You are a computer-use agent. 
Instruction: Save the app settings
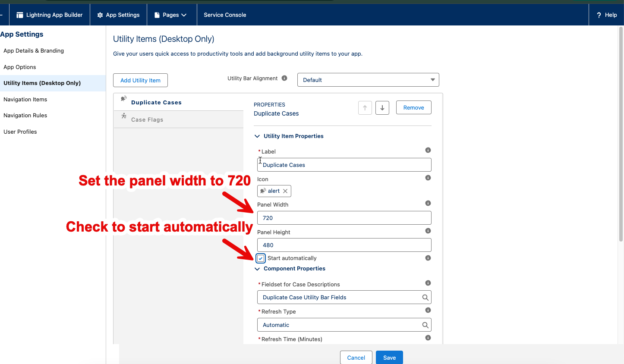pyautogui.click(x=389, y=358)
